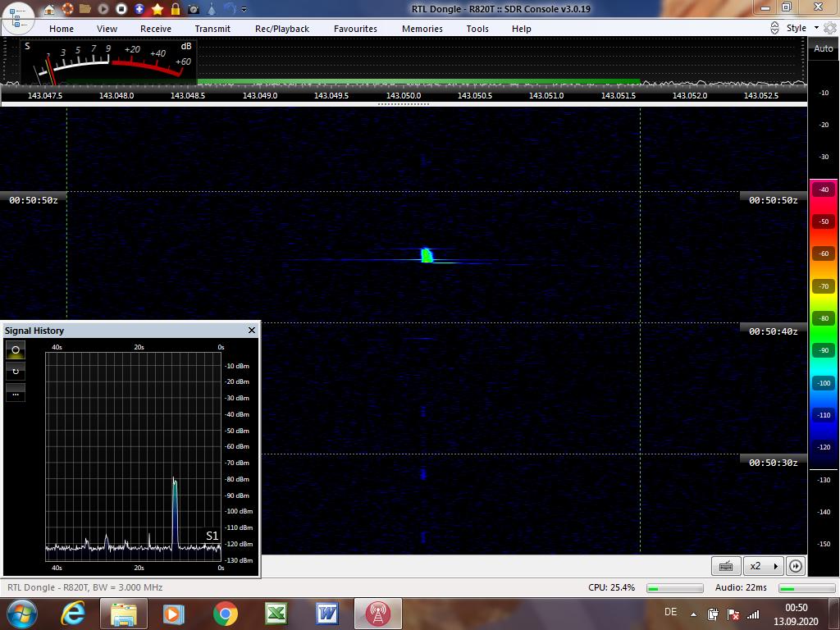Open Internet Explorer from the taskbar
This screenshot has height=630, width=840.
point(73,614)
